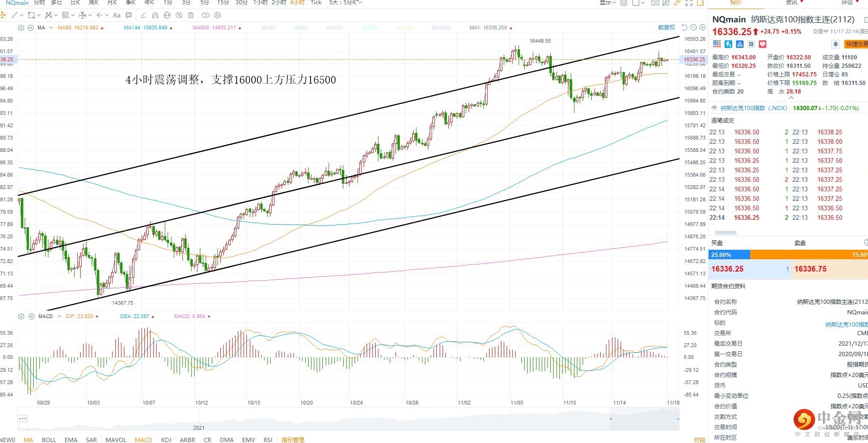Viewport: 868px width, 443px height.
Task: Toggle the faded MA260 line
Action: (x=370, y=28)
